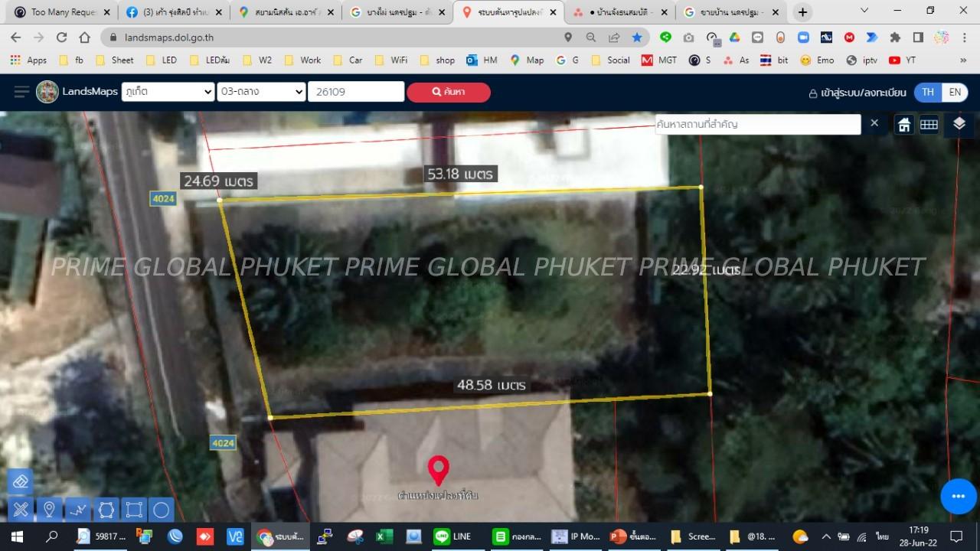
Task: Open the map layers panel
Action: pos(959,124)
